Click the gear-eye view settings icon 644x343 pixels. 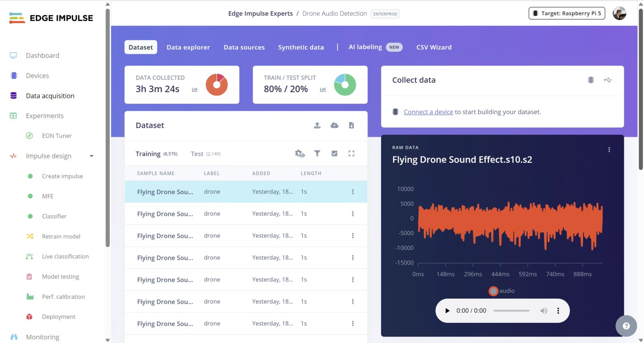(300, 154)
